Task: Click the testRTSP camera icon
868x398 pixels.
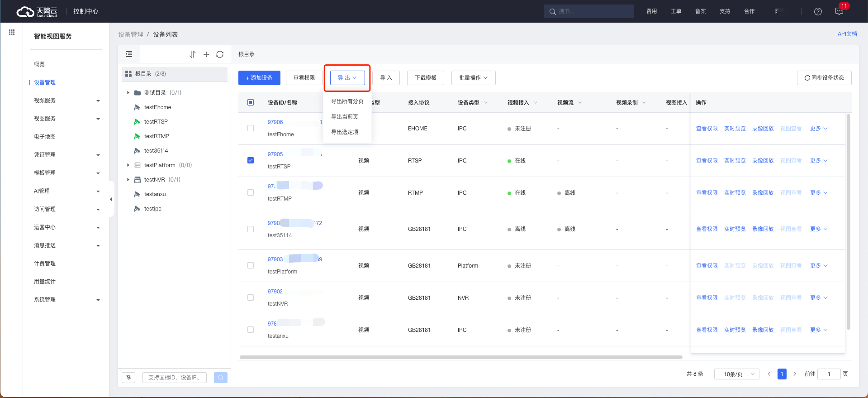Action: point(137,122)
